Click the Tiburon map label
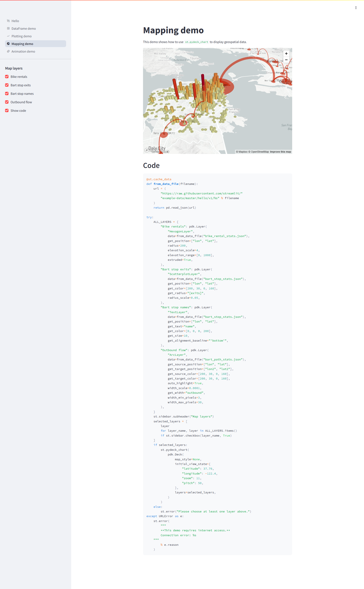364x589 pixels. point(195,58)
